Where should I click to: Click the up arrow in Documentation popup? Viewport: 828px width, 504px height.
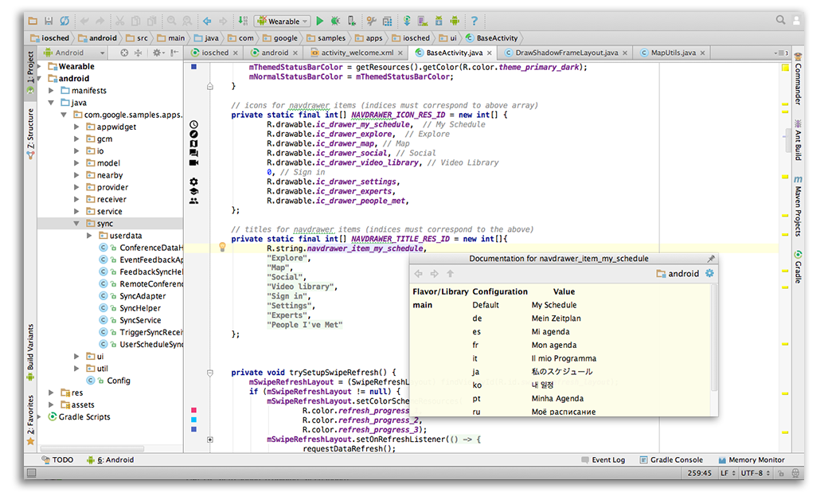pyautogui.click(x=450, y=274)
